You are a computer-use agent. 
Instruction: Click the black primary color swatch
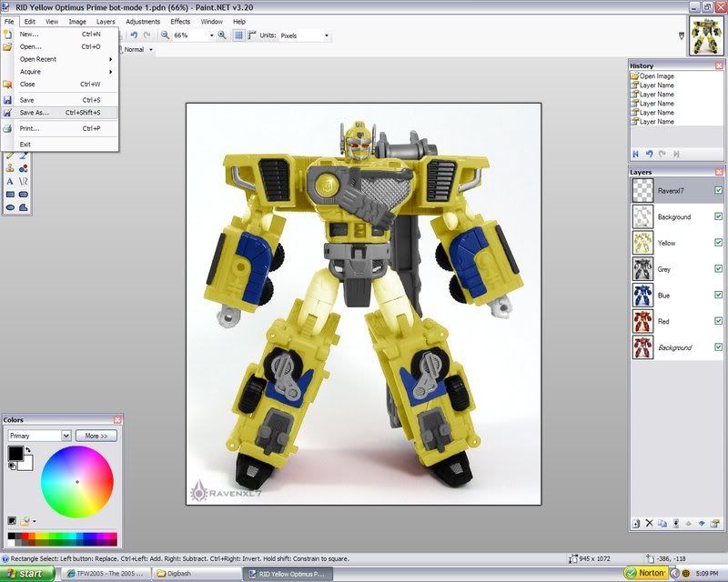15,454
